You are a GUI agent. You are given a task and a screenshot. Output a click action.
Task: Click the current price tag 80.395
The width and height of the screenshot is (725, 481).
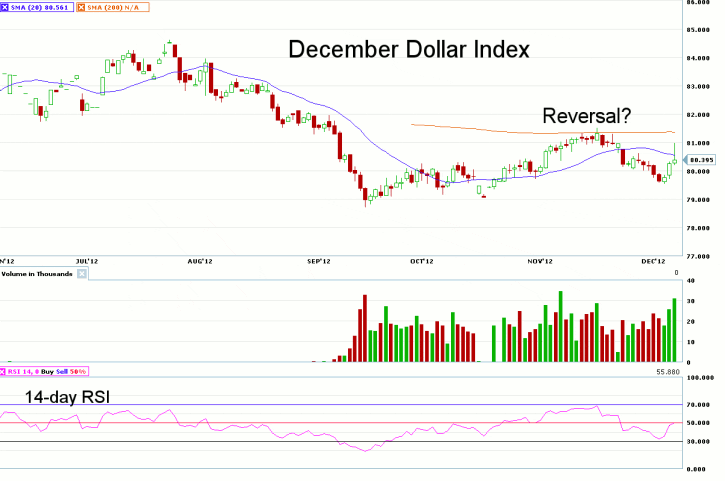[x=699, y=159]
